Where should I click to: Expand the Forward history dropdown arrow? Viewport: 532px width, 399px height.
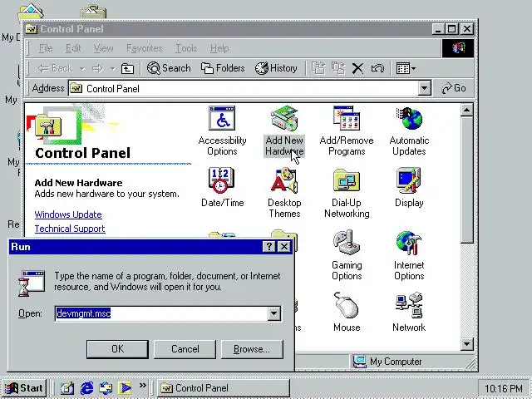point(113,69)
